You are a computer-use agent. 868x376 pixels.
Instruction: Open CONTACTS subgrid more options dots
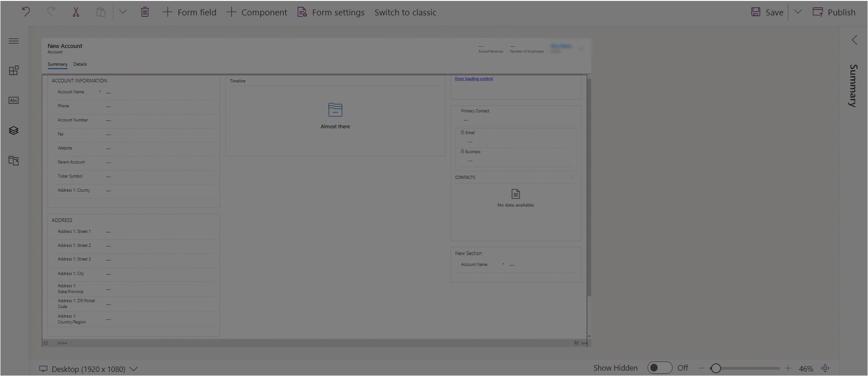coord(571,177)
